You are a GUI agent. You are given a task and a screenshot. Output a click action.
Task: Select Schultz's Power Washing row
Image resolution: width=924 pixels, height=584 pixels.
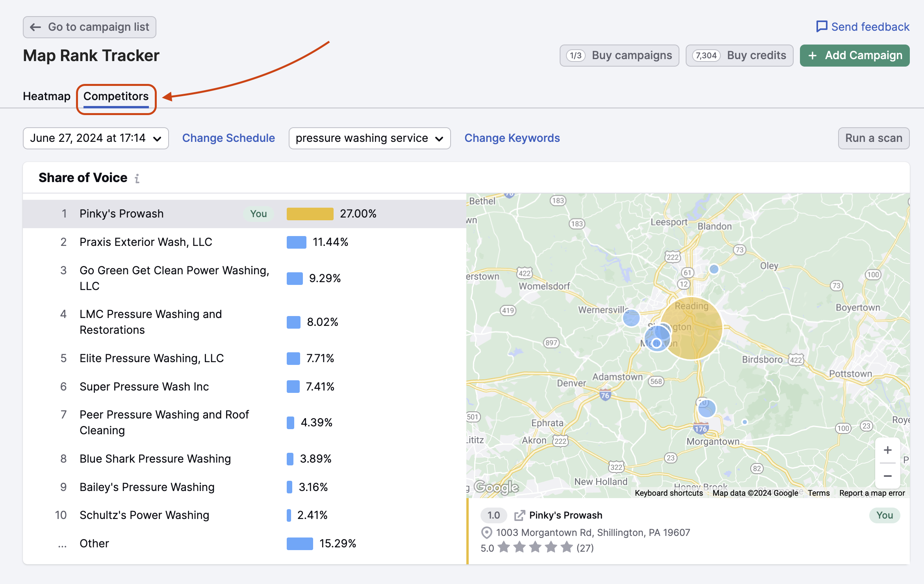point(245,515)
